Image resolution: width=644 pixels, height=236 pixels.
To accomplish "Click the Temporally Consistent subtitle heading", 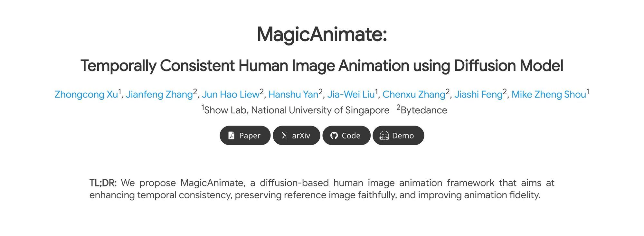I will coord(322,66).
